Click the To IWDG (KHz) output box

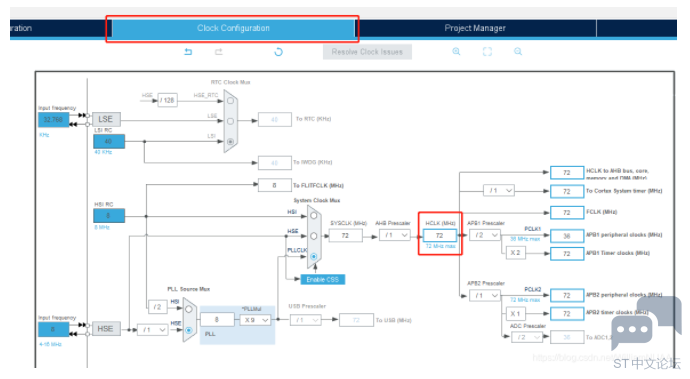[275, 163]
